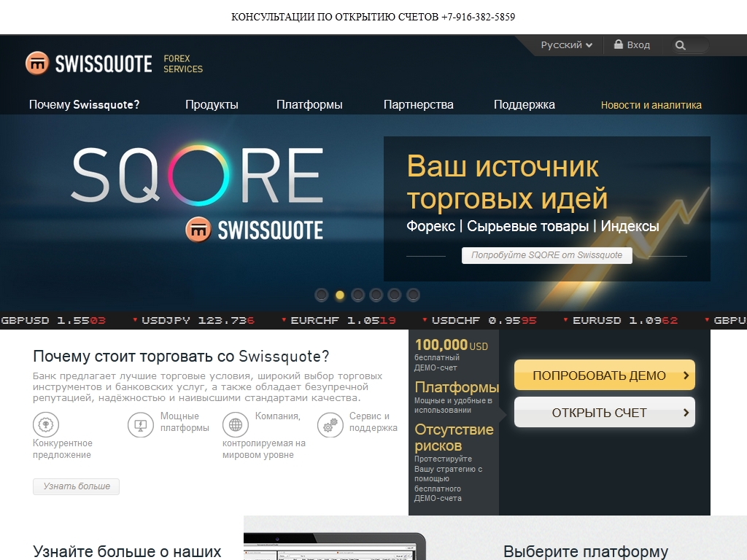Click the Мощные платформы monitor icon
The image size is (747, 560).
[x=141, y=424]
